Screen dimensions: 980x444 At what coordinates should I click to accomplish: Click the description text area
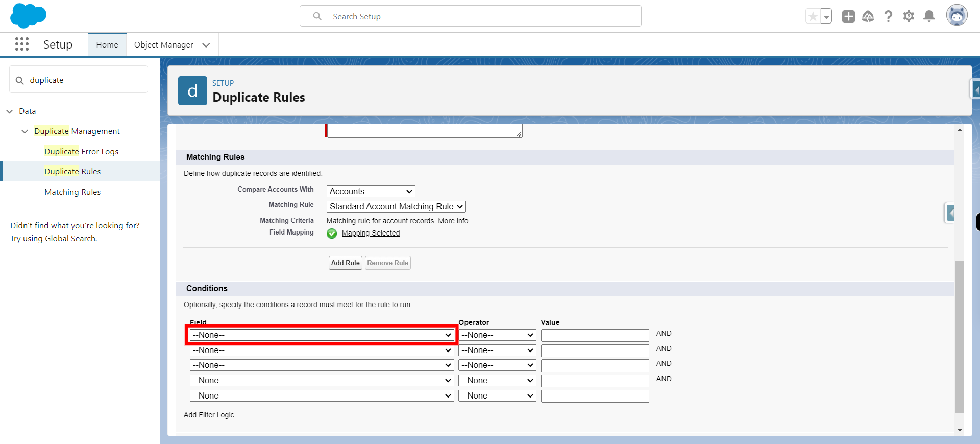click(x=425, y=131)
